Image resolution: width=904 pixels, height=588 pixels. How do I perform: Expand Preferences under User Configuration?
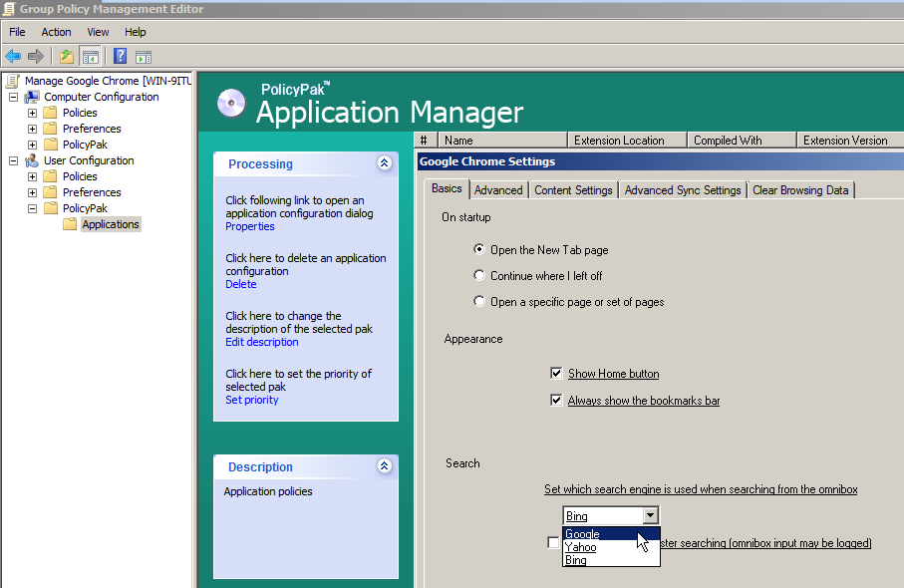click(32, 192)
